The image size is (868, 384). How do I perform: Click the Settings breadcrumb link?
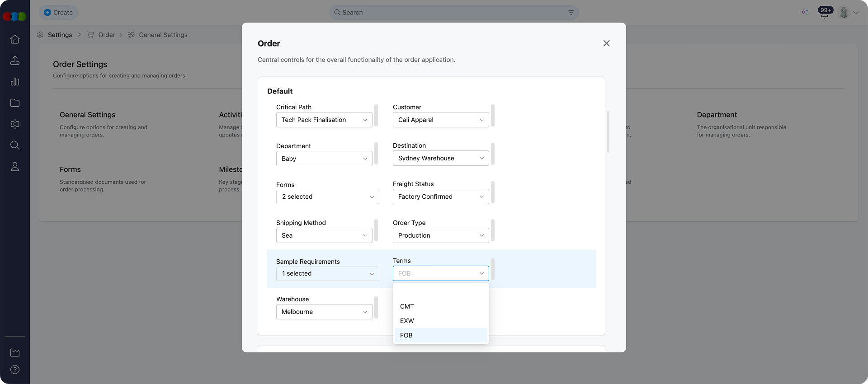pos(60,35)
